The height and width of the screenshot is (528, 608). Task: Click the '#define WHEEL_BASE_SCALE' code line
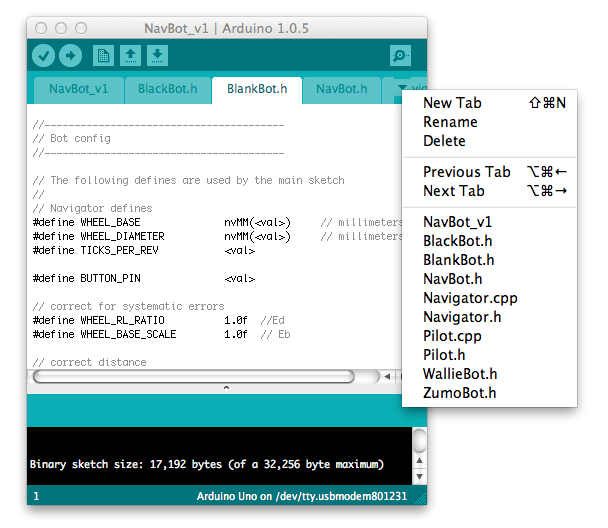pyautogui.click(x=162, y=334)
